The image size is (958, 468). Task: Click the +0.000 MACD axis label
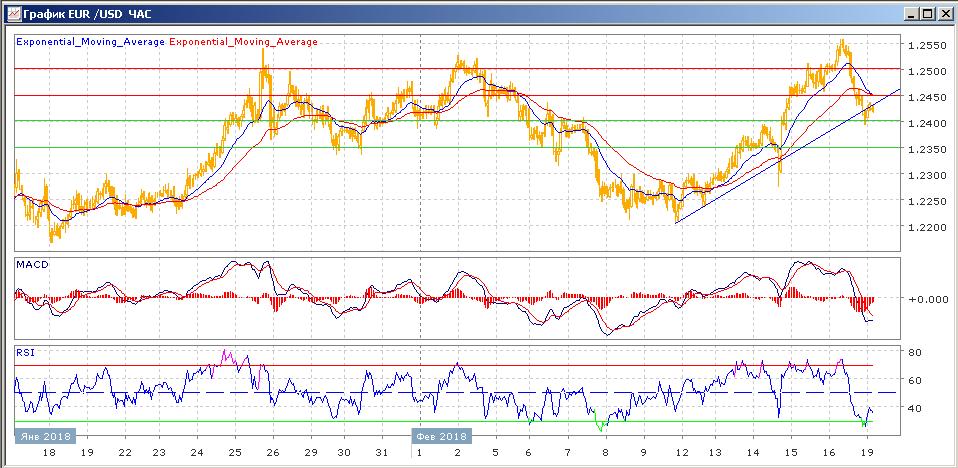point(923,299)
